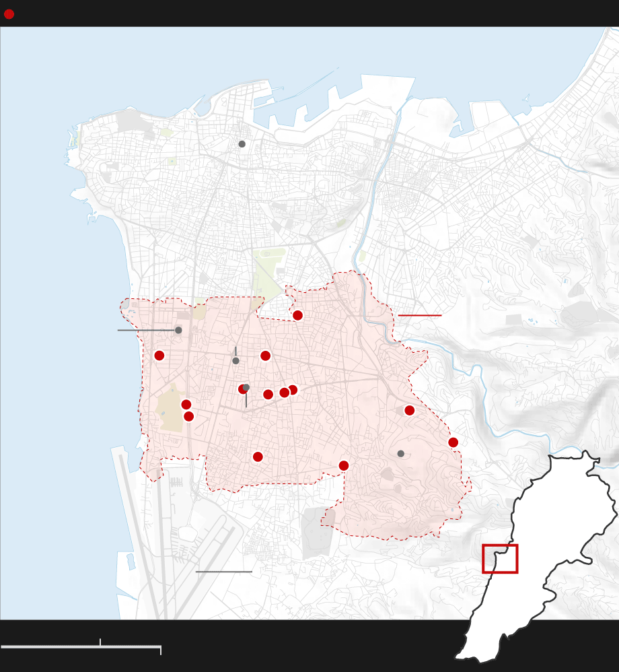This screenshot has width=619, height=672.
Task: Select the gray dot beneath the short vertical tick
Action: click(235, 361)
